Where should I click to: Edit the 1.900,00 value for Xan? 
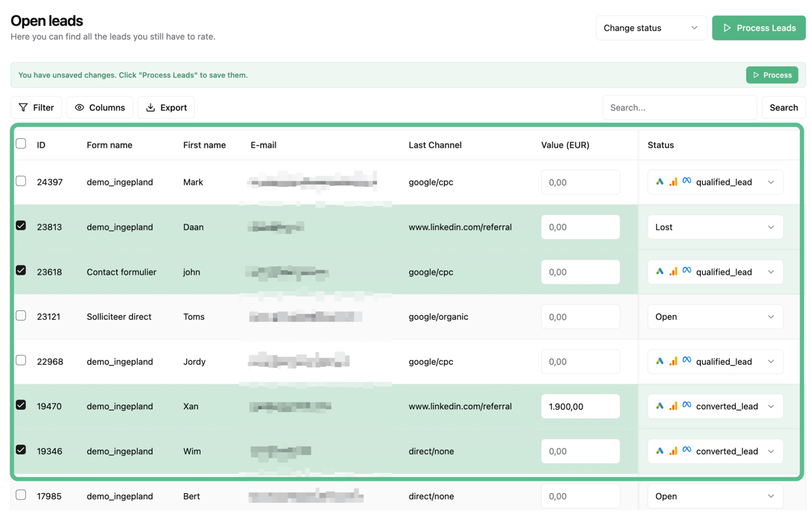580,406
